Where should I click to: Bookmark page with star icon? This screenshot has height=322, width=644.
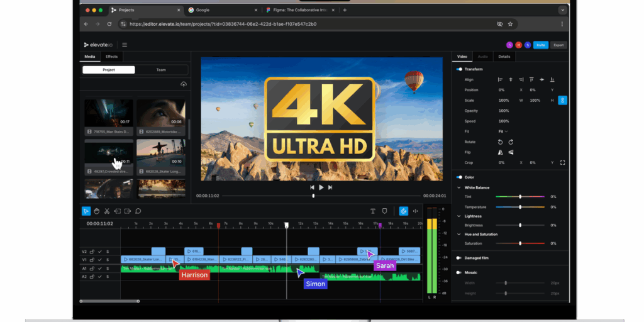(x=510, y=25)
